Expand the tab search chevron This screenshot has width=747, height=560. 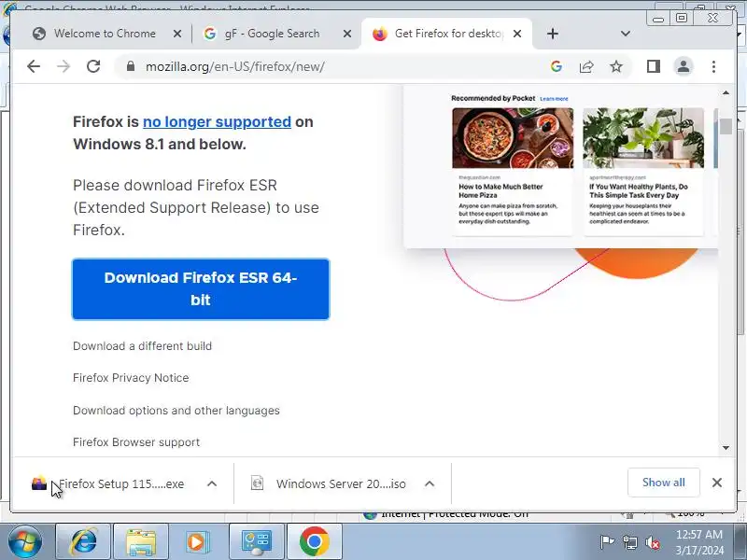point(626,34)
